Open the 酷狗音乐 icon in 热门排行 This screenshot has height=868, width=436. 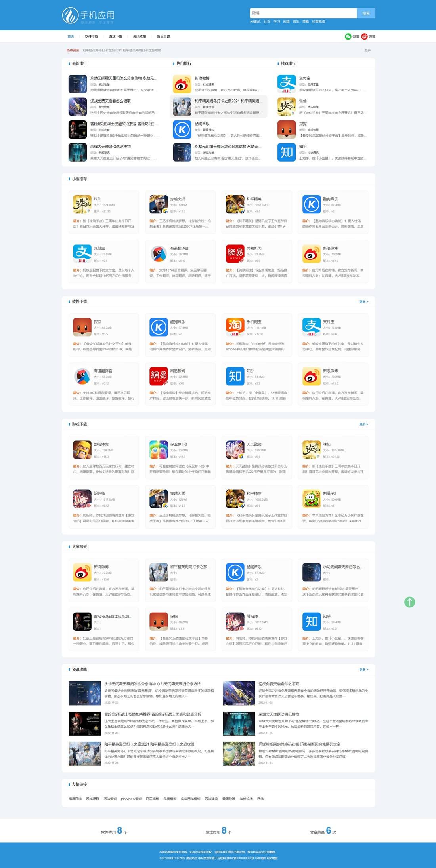click(x=182, y=129)
